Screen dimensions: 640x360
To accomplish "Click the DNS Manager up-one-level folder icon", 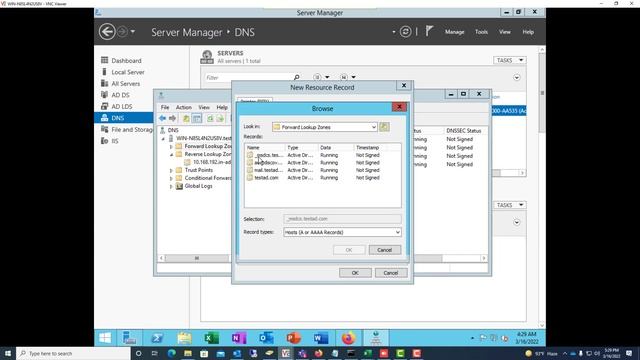I will [186, 118].
